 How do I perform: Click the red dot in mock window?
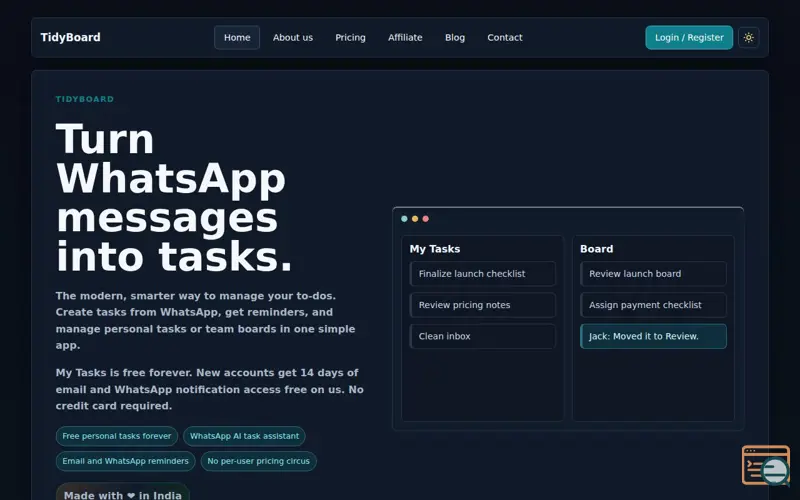pyautogui.click(x=426, y=219)
